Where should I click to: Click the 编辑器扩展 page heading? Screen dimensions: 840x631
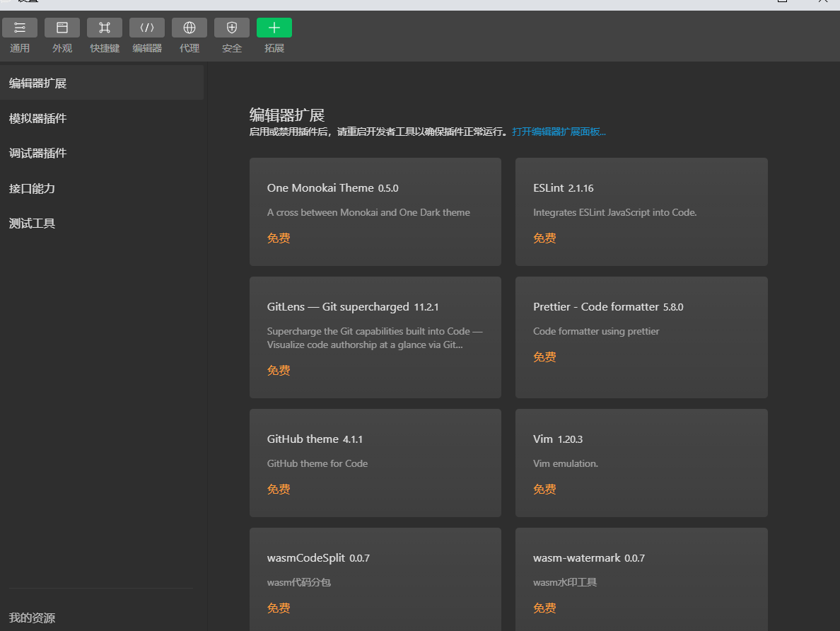tap(287, 115)
